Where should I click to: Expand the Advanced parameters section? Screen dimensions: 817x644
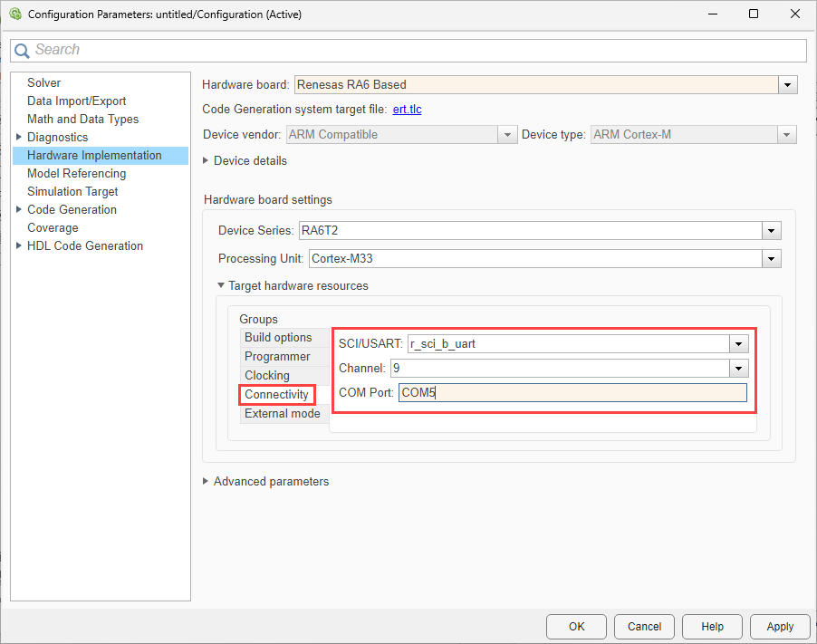(207, 482)
